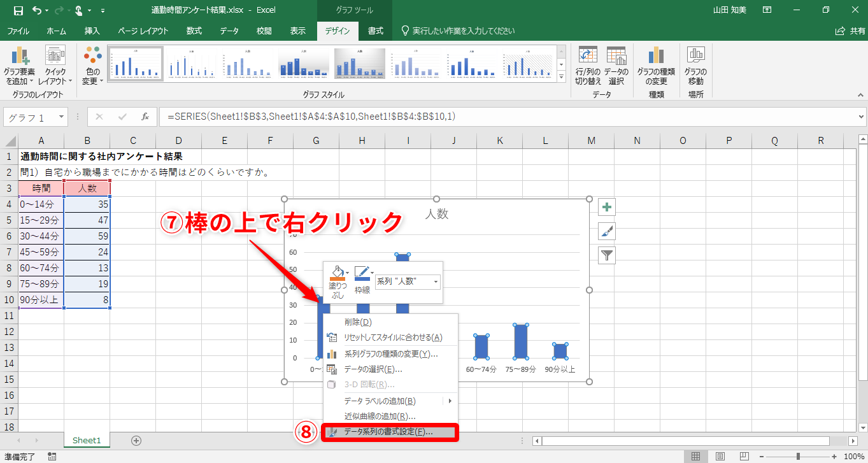
Task: Select cell B6 containing 59
Action: [x=87, y=236]
